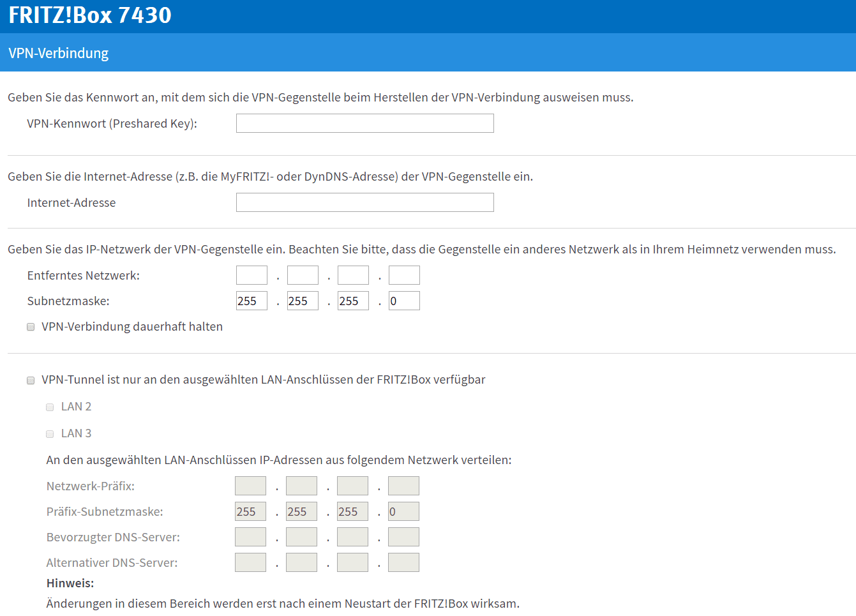Select third octet of Entferntes Netzwerk
856x616 pixels.
[x=354, y=275]
